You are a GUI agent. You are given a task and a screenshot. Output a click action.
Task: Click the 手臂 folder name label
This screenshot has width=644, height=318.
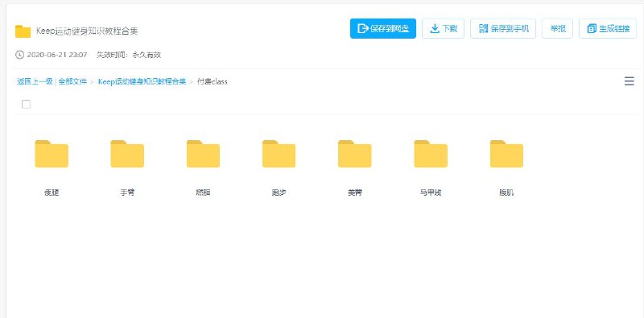click(x=127, y=192)
